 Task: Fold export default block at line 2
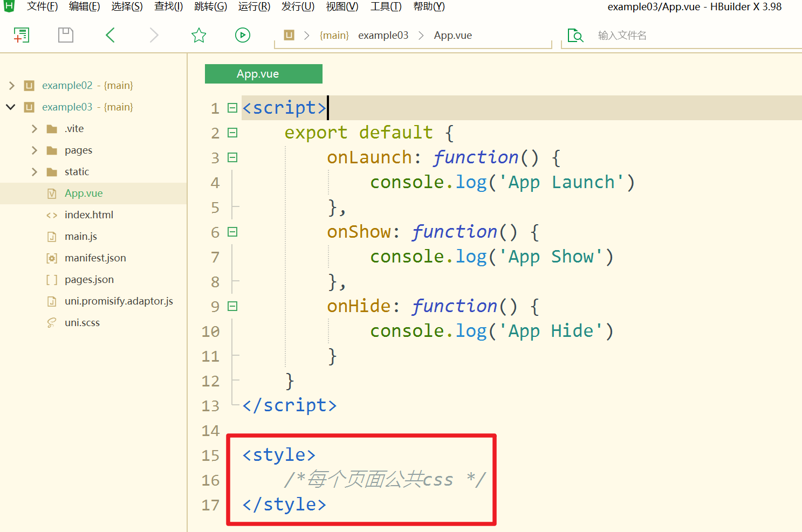(x=232, y=133)
